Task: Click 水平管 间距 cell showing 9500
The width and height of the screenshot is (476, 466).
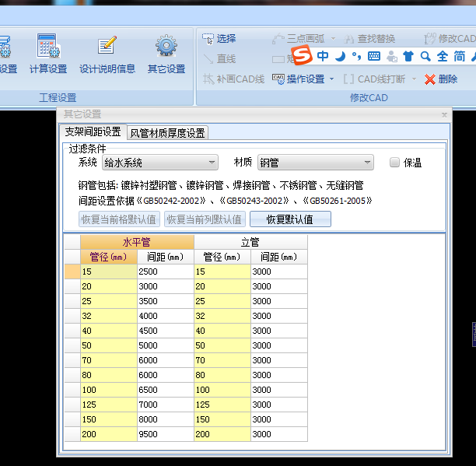Action: (x=166, y=434)
